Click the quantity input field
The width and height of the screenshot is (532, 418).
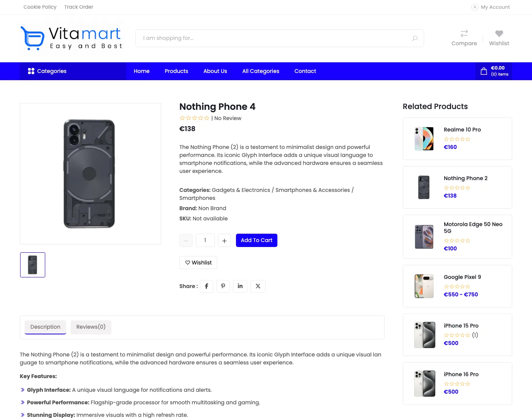[205, 241]
